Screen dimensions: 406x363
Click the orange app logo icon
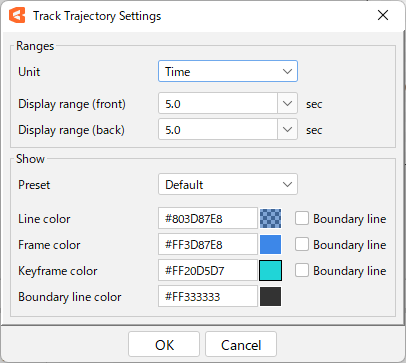coord(17,15)
